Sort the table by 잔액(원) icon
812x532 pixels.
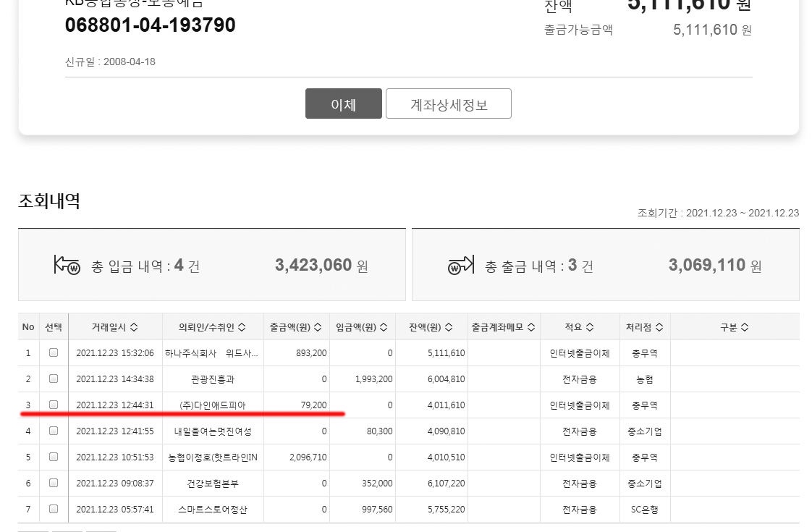pyautogui.click(x=449, y=327)
